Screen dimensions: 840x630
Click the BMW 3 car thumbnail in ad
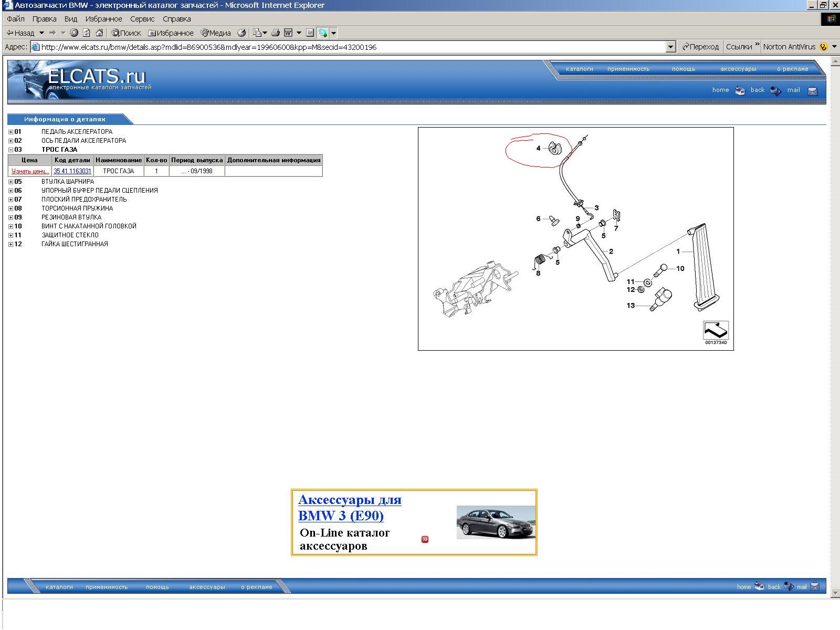pyautogui.click(x=496, y=522)
